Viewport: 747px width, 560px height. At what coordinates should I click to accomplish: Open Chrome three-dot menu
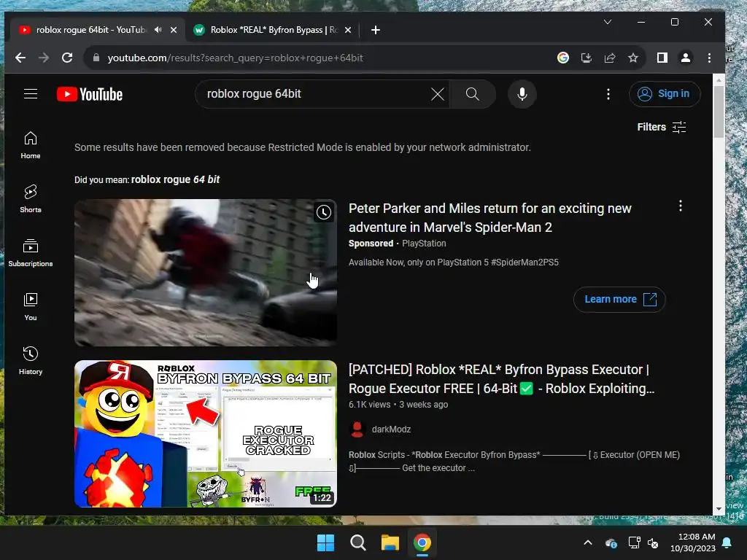tap(709, 58)
